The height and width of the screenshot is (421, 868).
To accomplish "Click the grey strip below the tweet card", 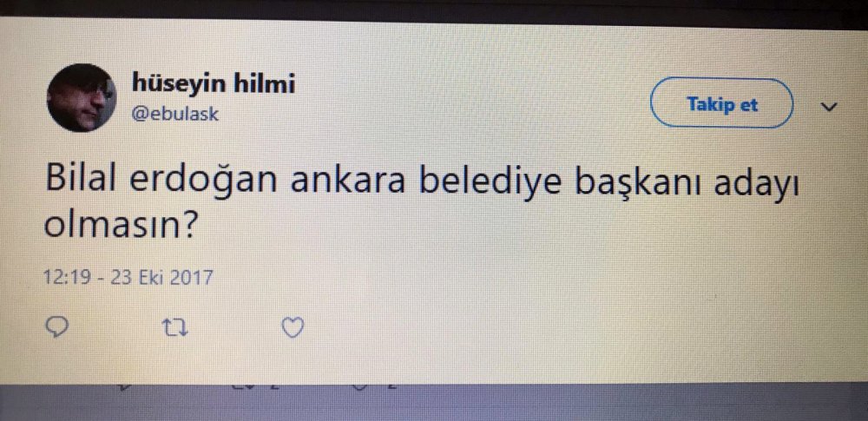I will pos(434,402).
